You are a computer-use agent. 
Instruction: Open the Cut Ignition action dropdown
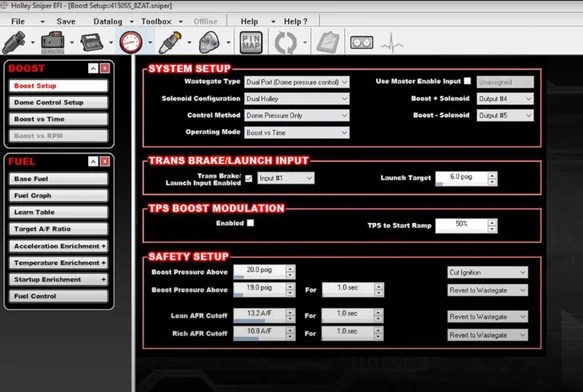point(487,272)
